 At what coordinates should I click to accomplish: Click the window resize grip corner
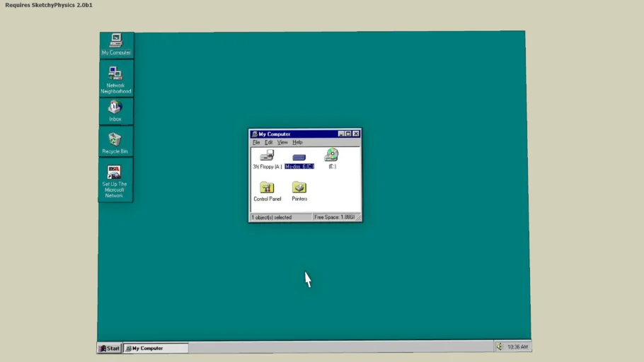point(359,218)
